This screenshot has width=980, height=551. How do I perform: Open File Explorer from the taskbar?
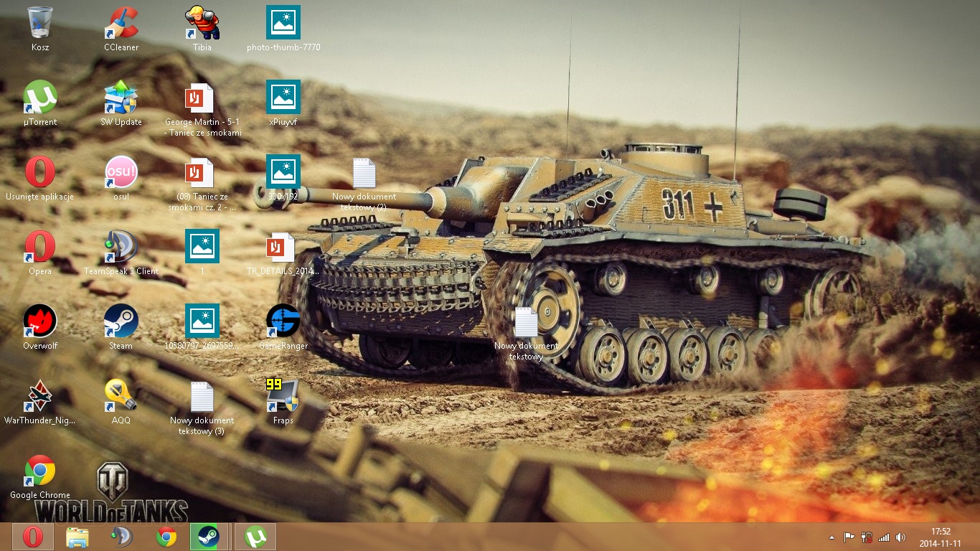pos(77,537)
